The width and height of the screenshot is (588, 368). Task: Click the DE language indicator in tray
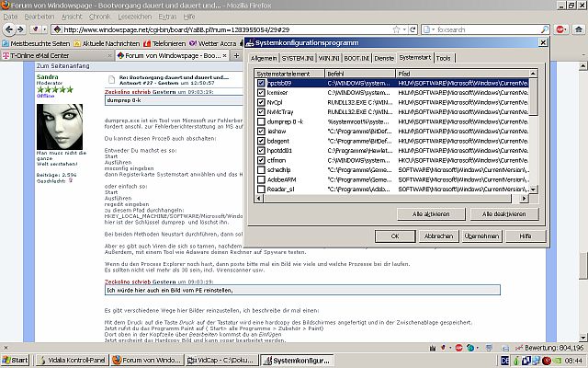pyautogui.click(x=505, y=361)
